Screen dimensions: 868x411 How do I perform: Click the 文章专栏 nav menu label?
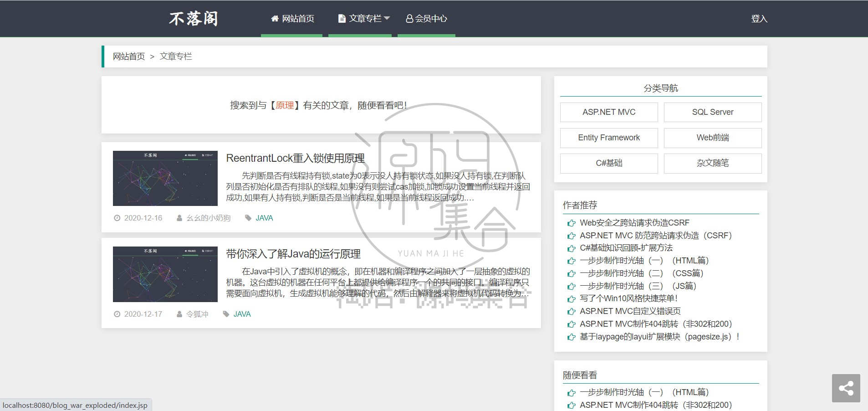[x=365, y=19]
